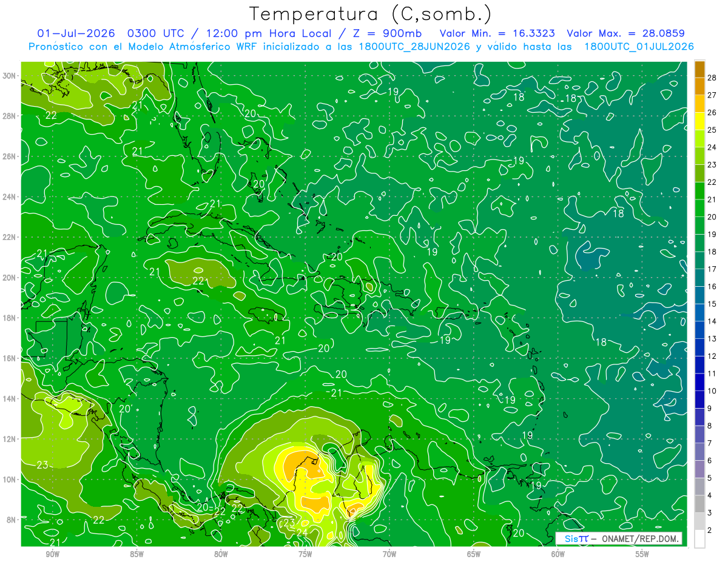Click legend scale value 2
The image size is (728, 562).
tap(710, 530)
